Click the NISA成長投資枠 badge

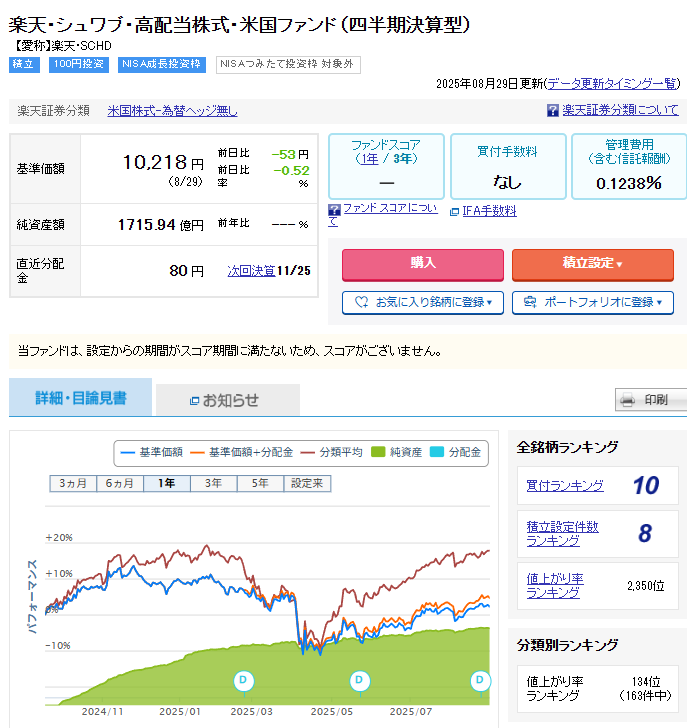[x=162, y=65]
